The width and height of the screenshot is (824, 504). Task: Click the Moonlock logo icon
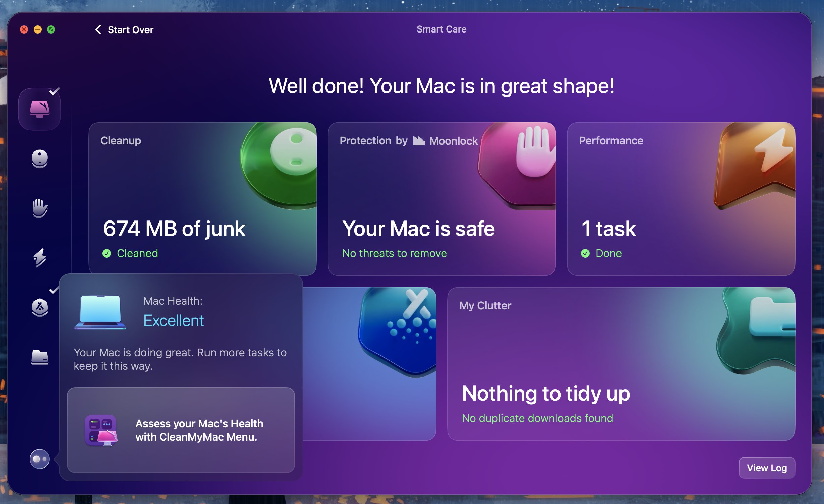(x=419, y=141)
